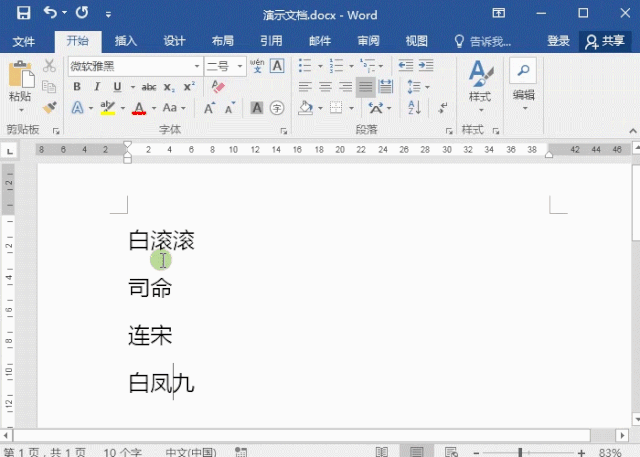
Task: Apply red font color
Action: pyautogui.click(x=139, y=108)
